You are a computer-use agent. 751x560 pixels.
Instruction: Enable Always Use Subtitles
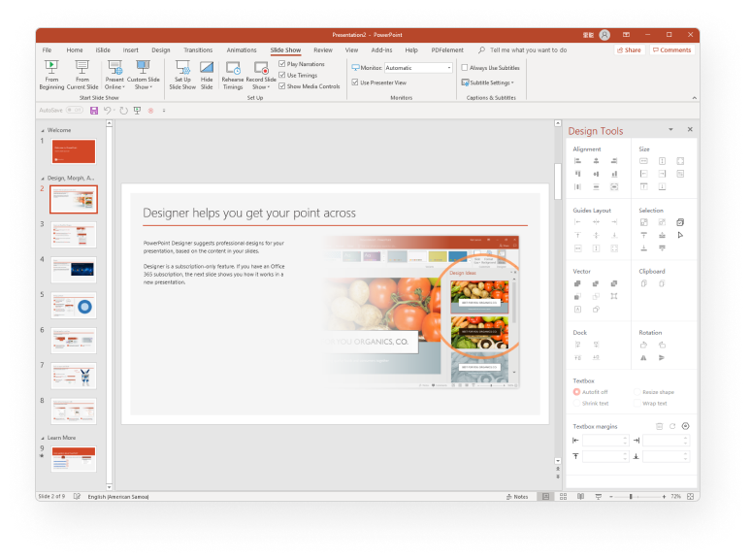(x=465, y=68)
